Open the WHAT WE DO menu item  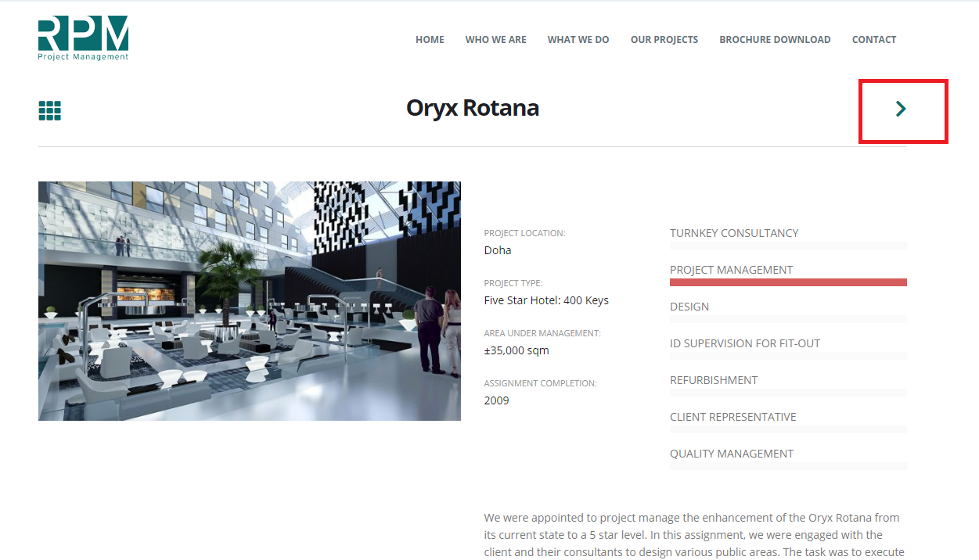tap(578, 40)
